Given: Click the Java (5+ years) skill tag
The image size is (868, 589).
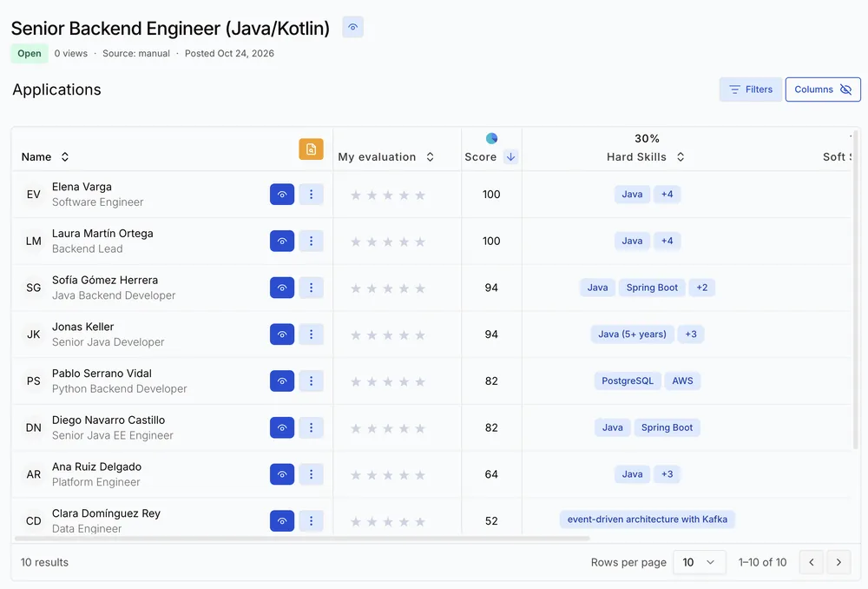Looking at the screenshot, I should point(632,334).
